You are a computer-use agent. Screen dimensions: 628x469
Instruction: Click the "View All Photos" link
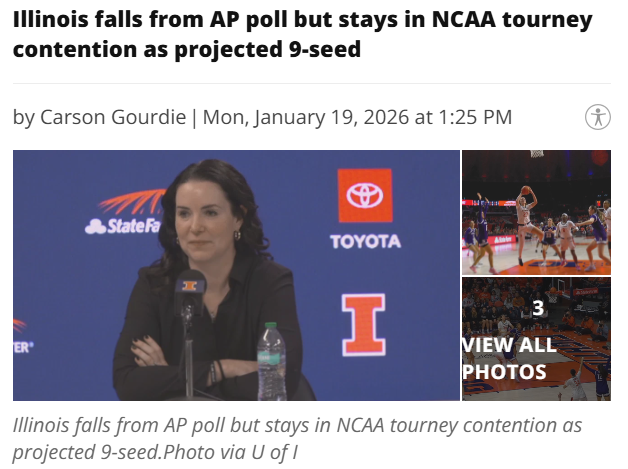click(509, 359)
